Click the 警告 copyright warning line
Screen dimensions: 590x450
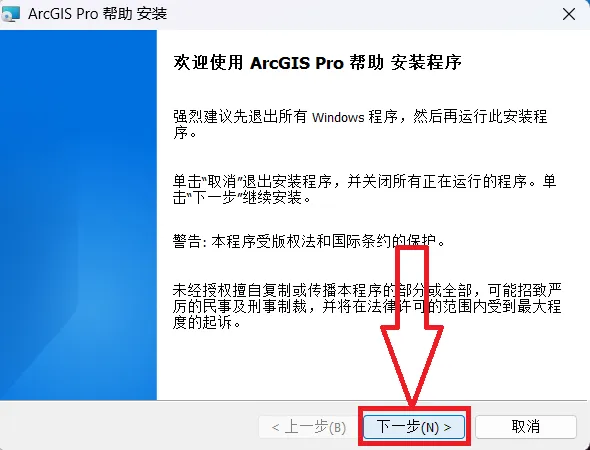(x=309, y=241)
